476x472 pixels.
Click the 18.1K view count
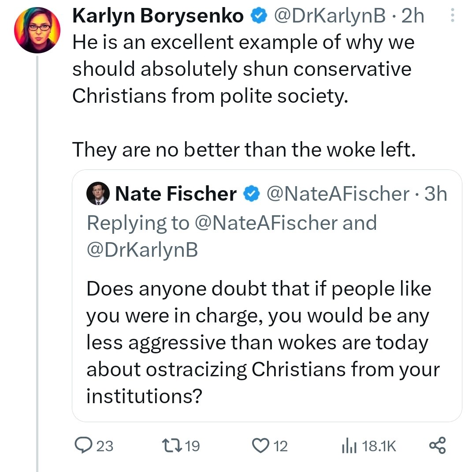pyautogui.click(x=380, y=446)
